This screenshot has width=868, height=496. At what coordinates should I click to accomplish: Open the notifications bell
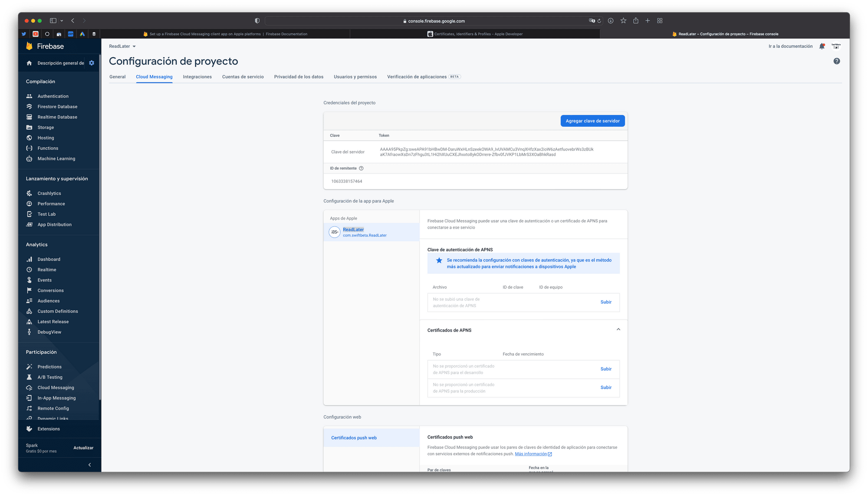[822, 46]
